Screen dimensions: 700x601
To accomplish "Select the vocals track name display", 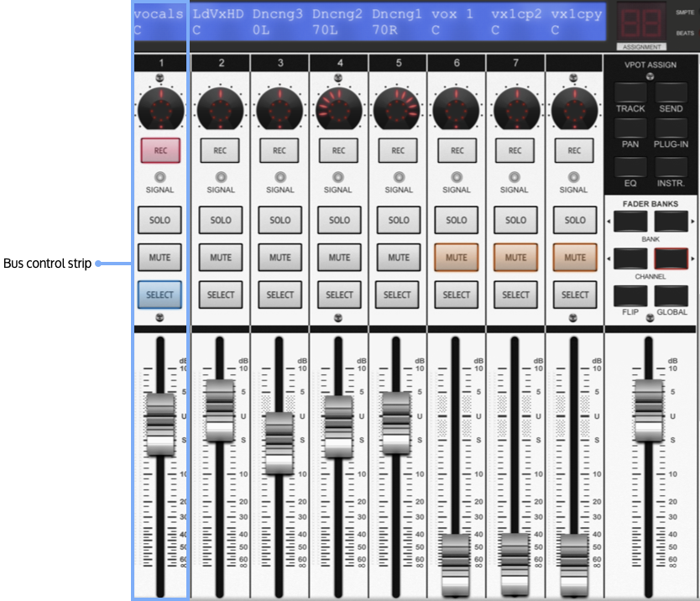I will [159, 21].
